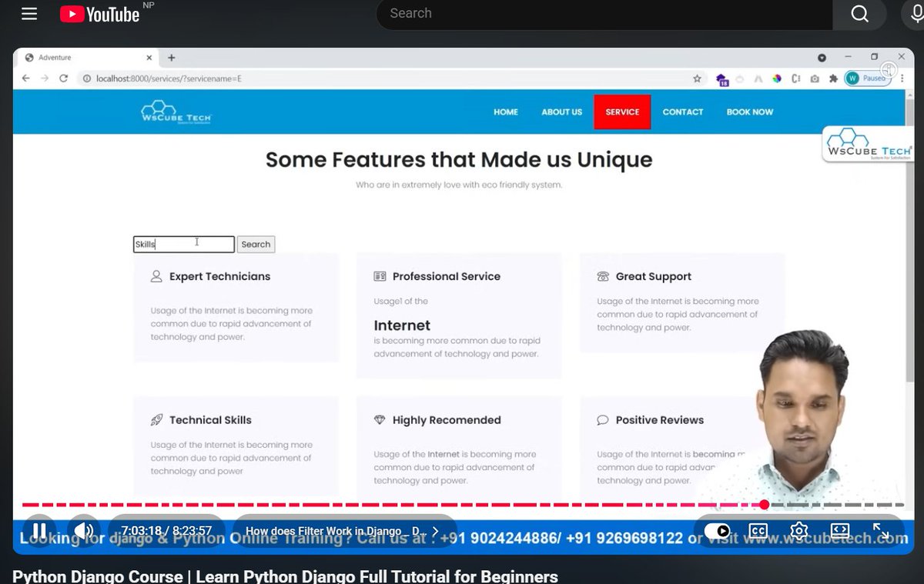Viewport: 924px width, 584px height.
Task: Turn on closed captions with CC button
Action: [x=758, y=531]
